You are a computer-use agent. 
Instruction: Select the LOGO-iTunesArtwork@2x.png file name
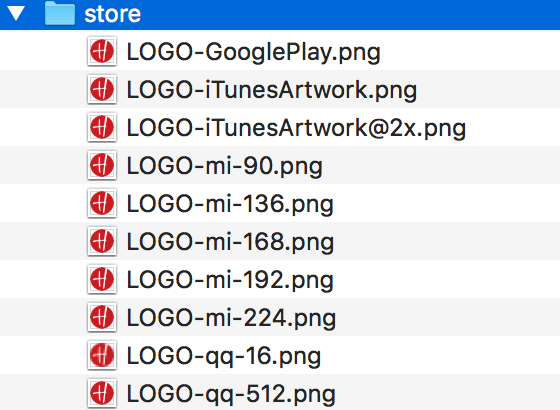(x=296, y=128)
